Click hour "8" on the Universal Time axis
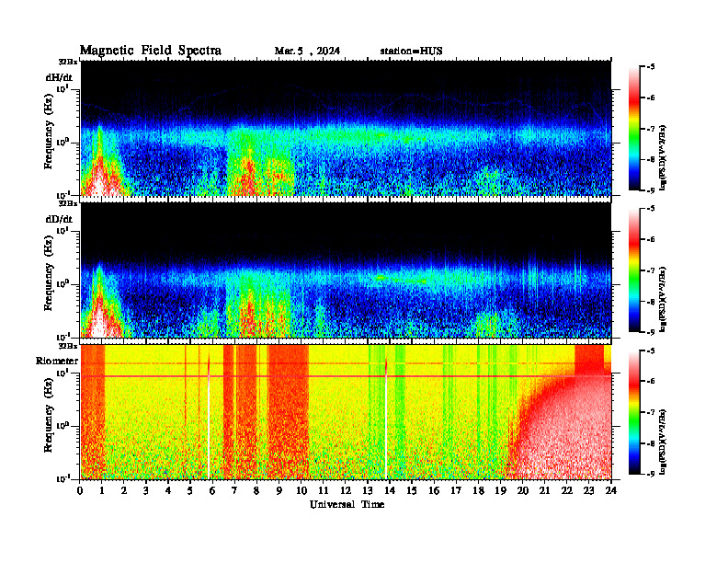The height and width of the screenshot is (563, 728). pos(256,490)
